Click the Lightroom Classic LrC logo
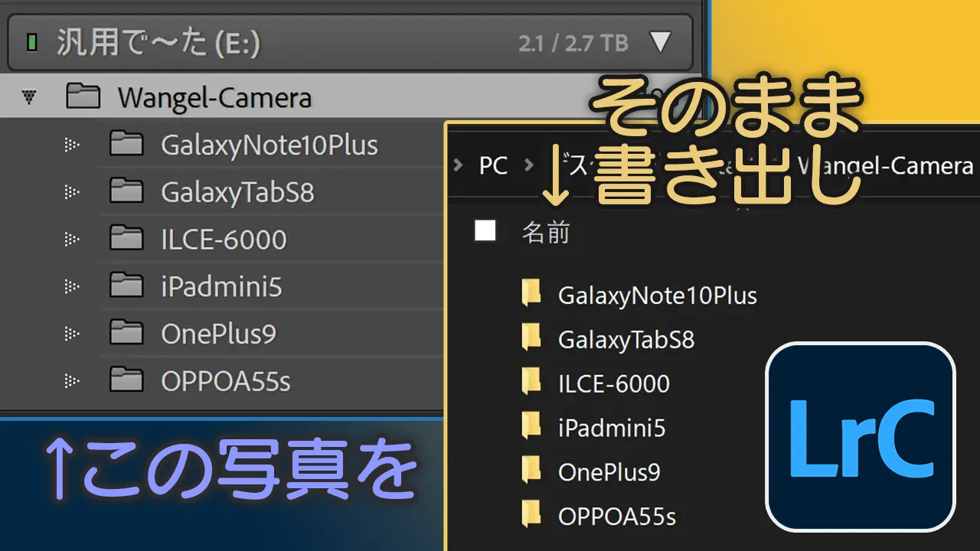This screenshot has width=980, height=551. coord(861,437)
